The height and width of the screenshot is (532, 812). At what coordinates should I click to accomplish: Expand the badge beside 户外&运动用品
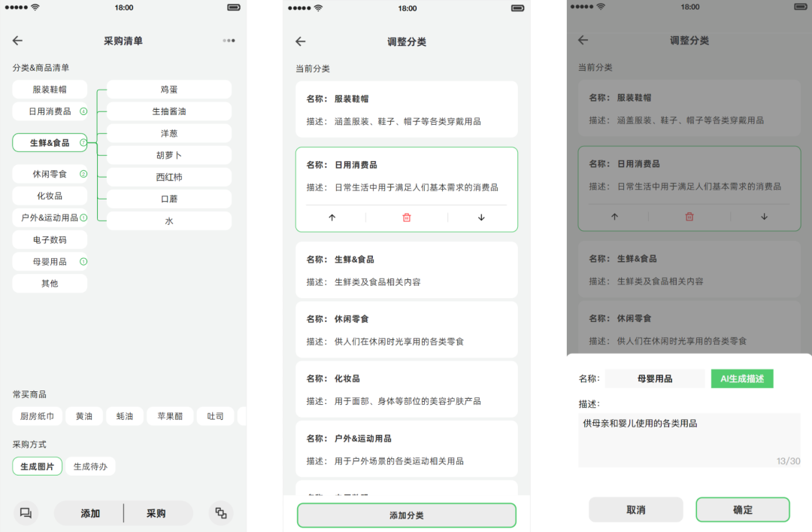point(83,217)
